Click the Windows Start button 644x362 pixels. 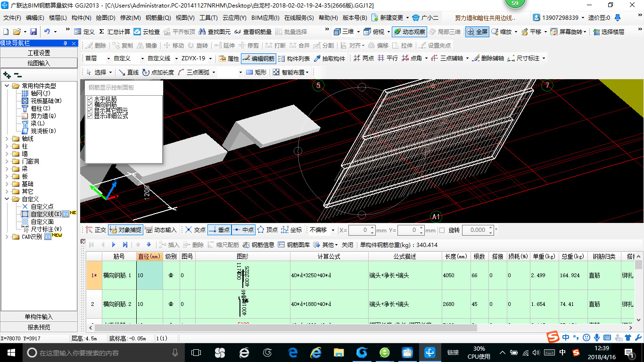pos(11,352)
